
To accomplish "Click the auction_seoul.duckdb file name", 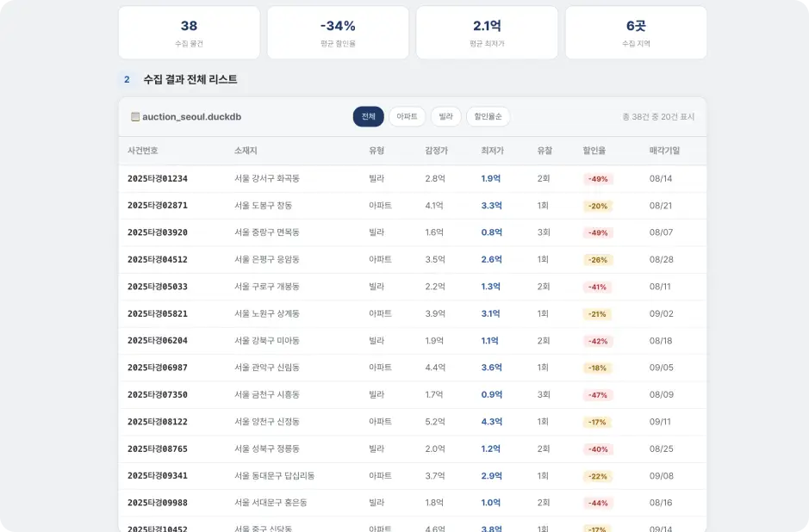I will 192,117.
